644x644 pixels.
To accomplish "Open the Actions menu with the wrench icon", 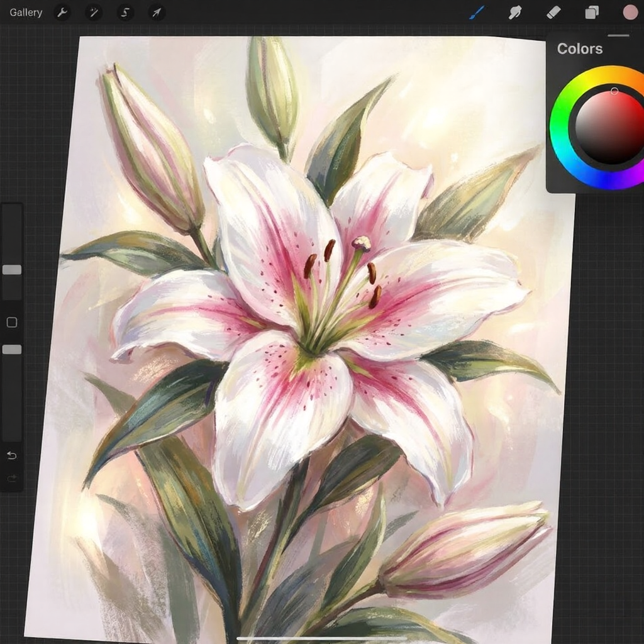I will tap(62, 13).
